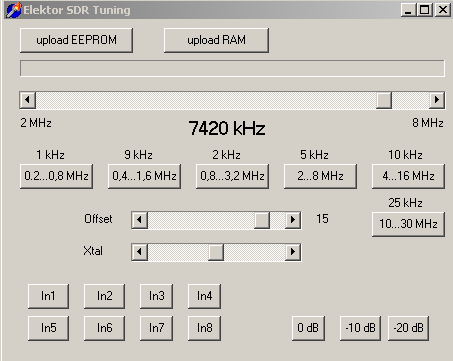Choose input In8
Image resolution: width=453 pixels, height=361 pixels.
(204, 328)
